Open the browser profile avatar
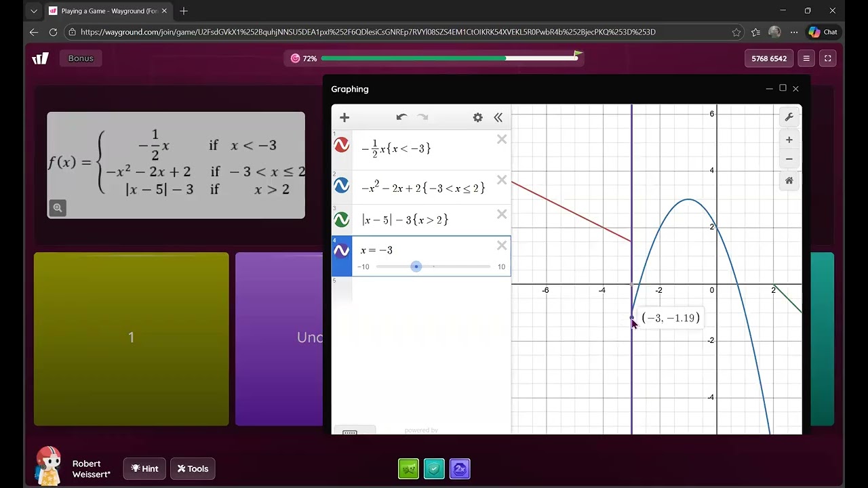The width and height of the screenshot is (868, 488). (x=774, y=32)
